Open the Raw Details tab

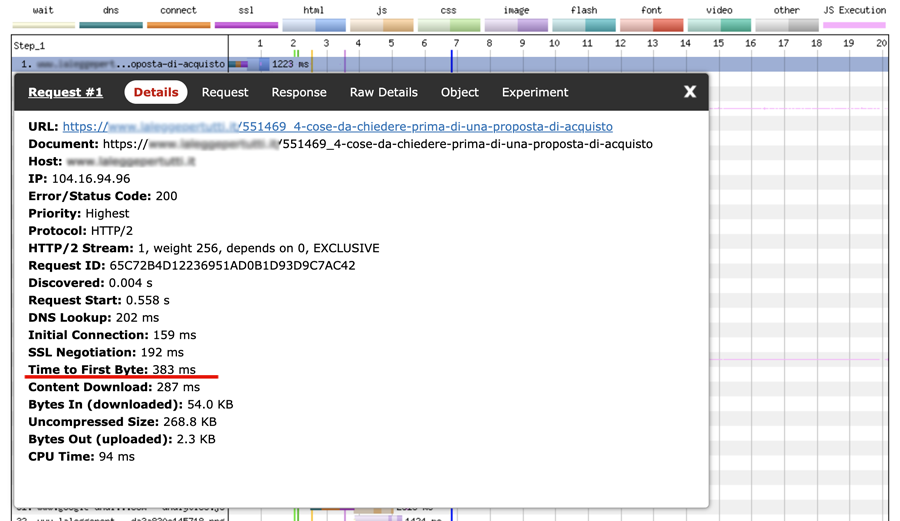pyautogui.click(x=383, y=92)
